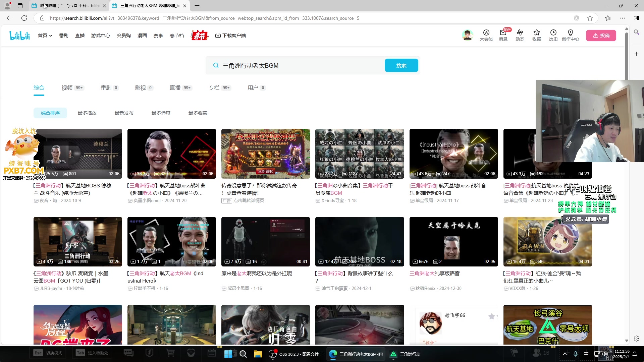Open the 历史 history icon
The image size is (644, 362).
[x=553, y=35]
